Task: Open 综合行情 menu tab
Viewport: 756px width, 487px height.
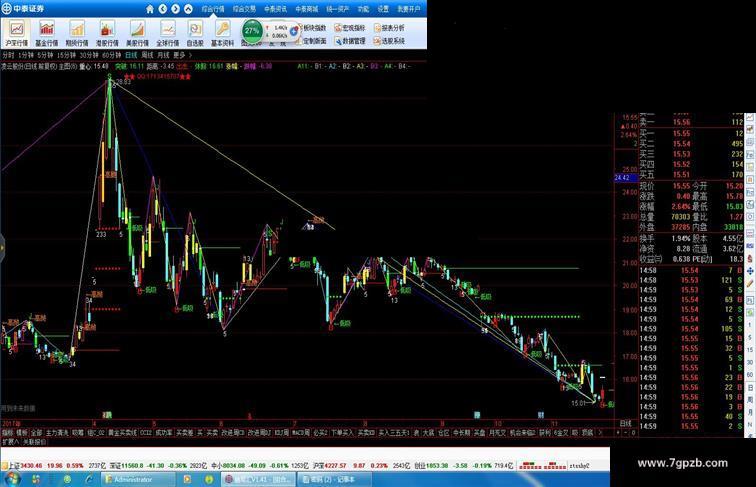Action: [x=213, y=9]
